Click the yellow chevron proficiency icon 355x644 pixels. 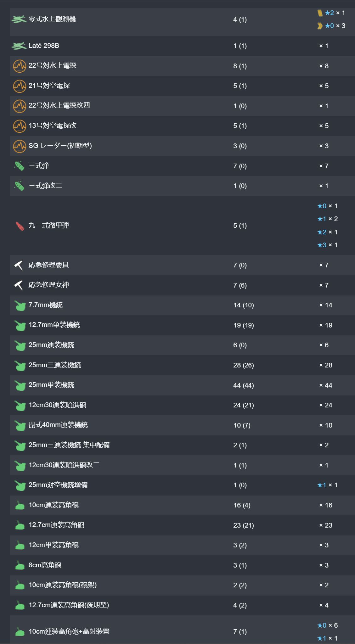320,26
